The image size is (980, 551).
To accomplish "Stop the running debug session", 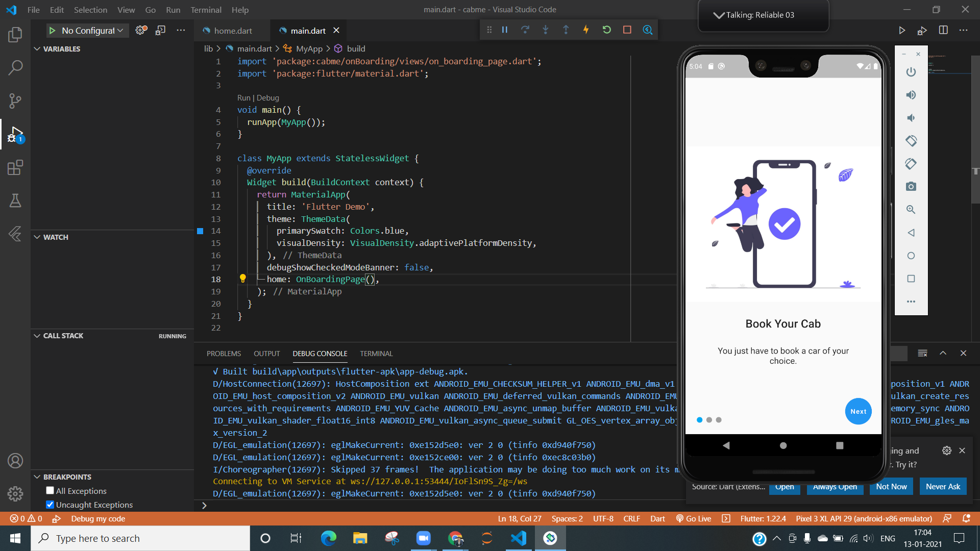I will (x=627, y=30).
